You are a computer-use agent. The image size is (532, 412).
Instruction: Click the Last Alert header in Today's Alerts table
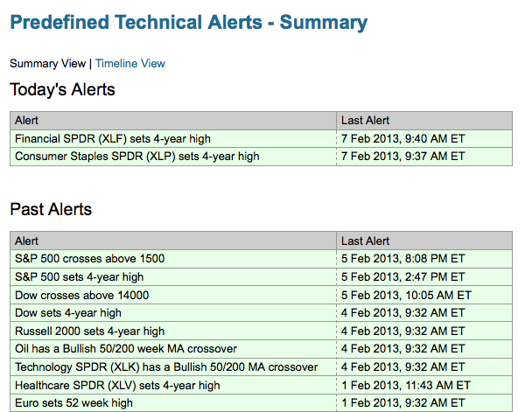click(x=424, y=121)
